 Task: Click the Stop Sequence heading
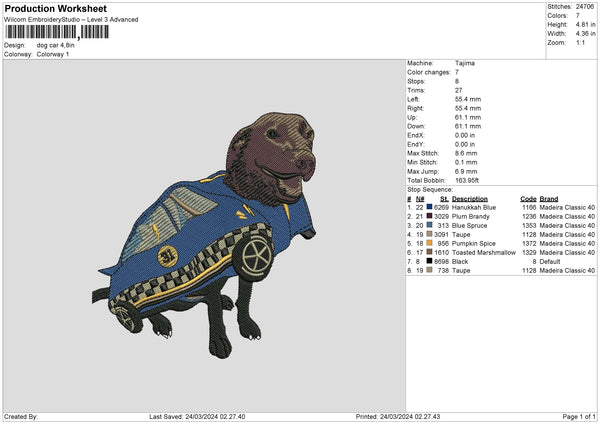pos(429,188)
